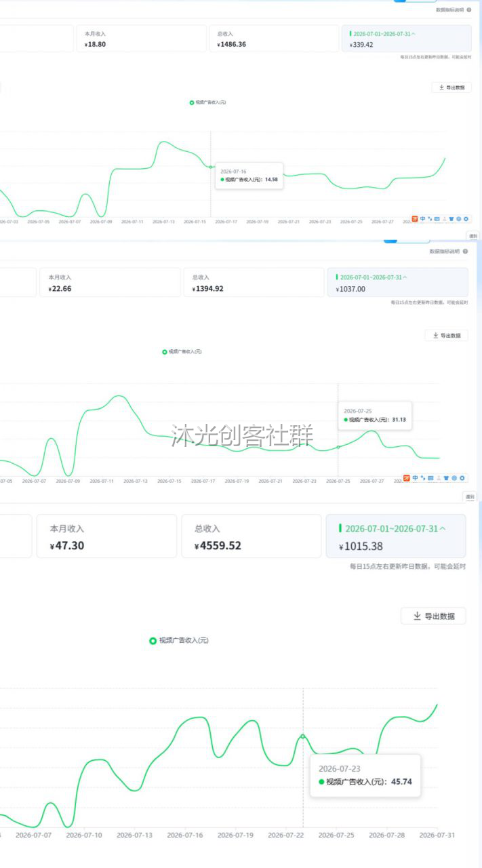Open skin shirt icon in ¥1037.00 panel's input toolbar

446,478
